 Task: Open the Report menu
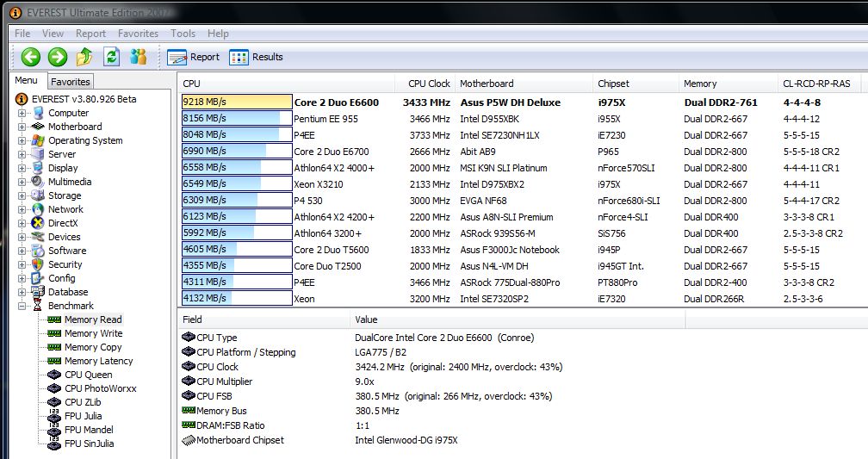click(x=90, y=34)
